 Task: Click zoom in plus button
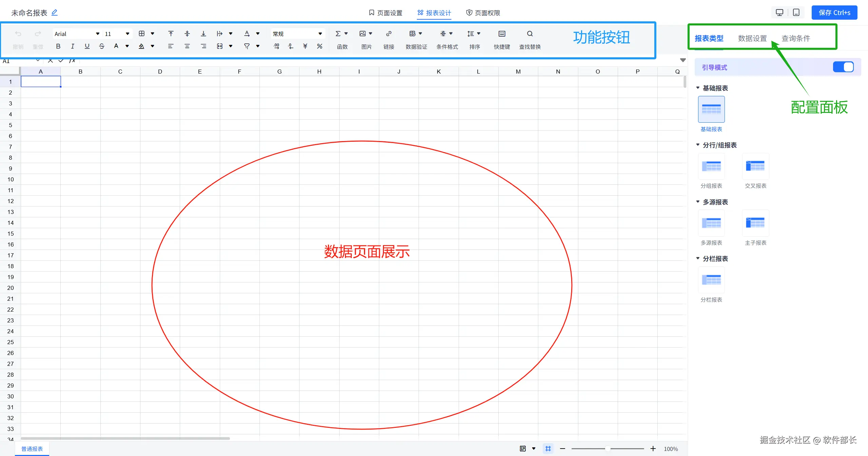(653, 449)
